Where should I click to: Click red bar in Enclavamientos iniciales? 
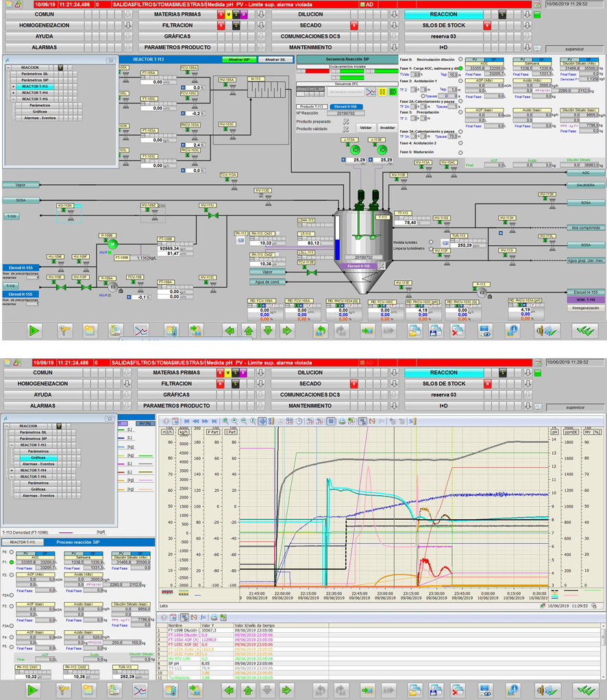coord(317,71)
